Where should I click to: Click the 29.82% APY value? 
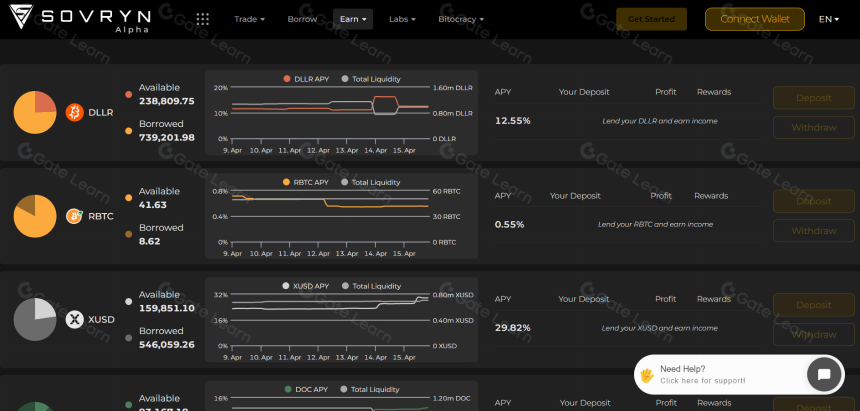[x=512, y=328]
